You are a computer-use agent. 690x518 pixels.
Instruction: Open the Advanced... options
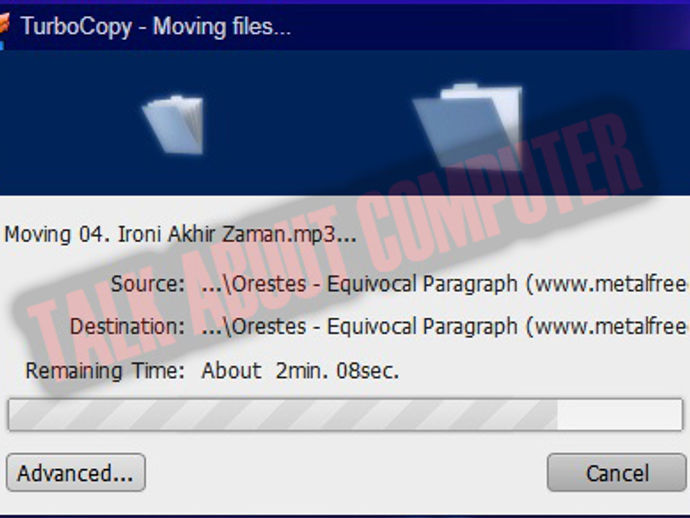tap(76, 473)
